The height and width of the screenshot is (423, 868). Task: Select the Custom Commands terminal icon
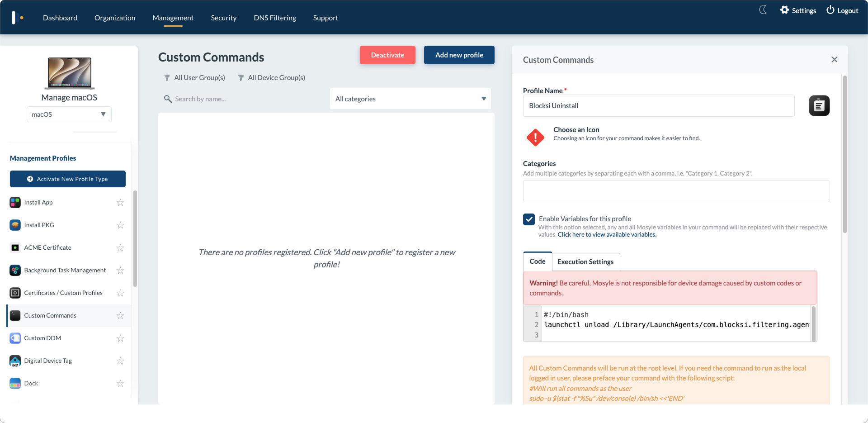[15, 315]
